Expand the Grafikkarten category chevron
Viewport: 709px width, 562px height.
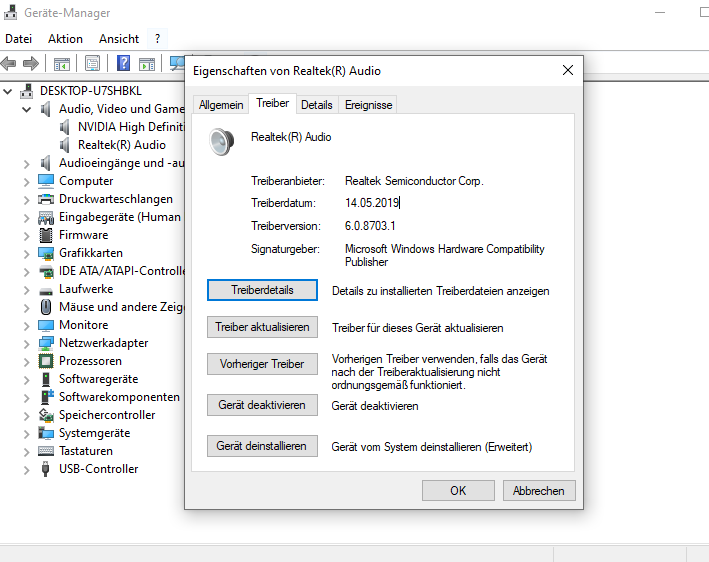27,254
